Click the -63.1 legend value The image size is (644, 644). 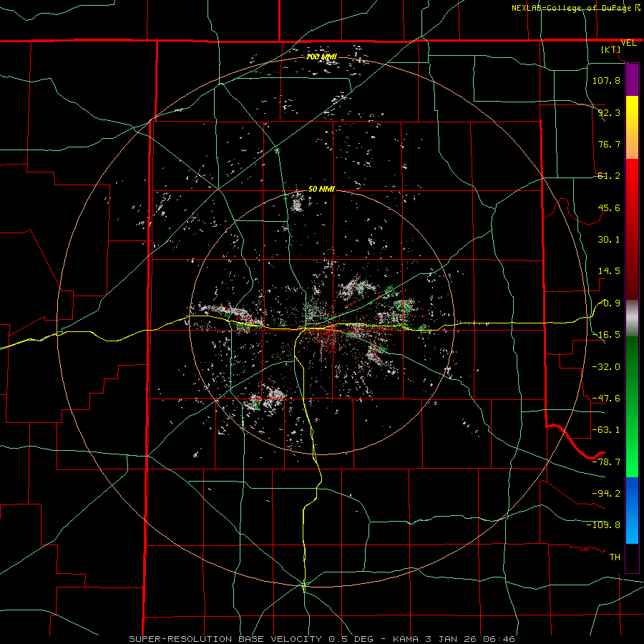point(606,430)
